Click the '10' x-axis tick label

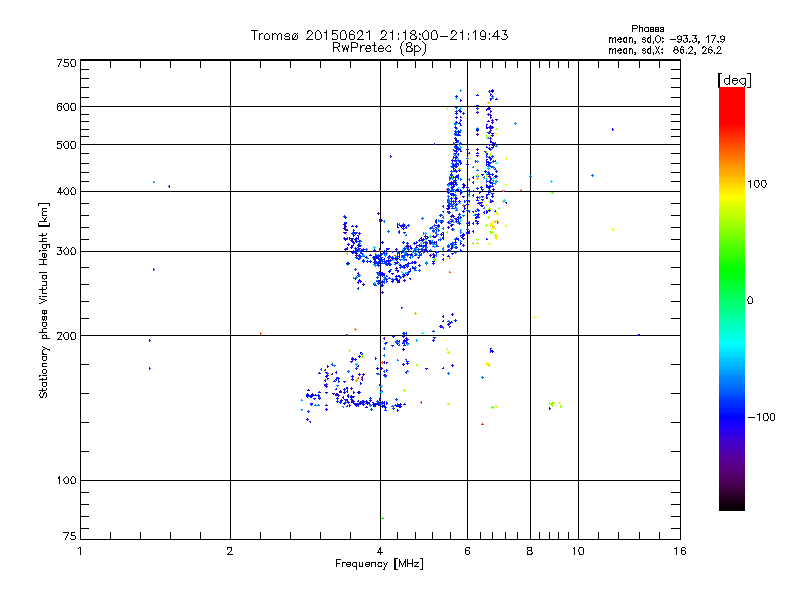[x=578, y=551]
